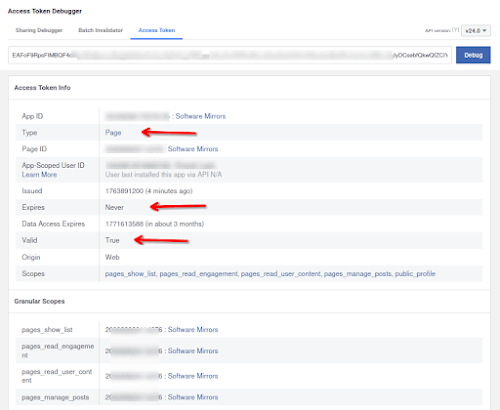
Task: Click the granular 'pages_manage_posts' row label
Action: tap(55, 397)
